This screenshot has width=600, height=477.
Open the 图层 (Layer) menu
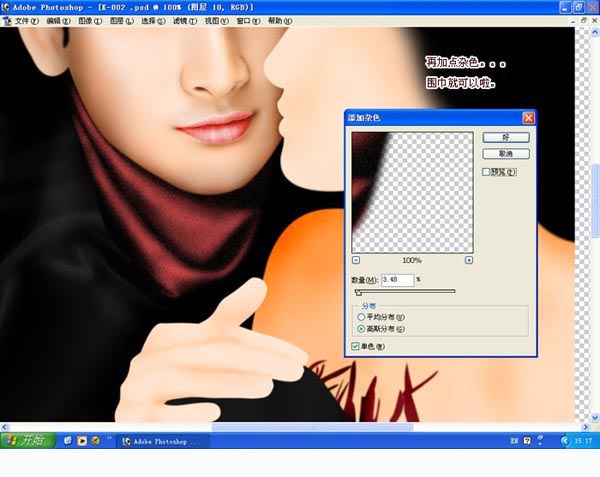coord(122,21)
